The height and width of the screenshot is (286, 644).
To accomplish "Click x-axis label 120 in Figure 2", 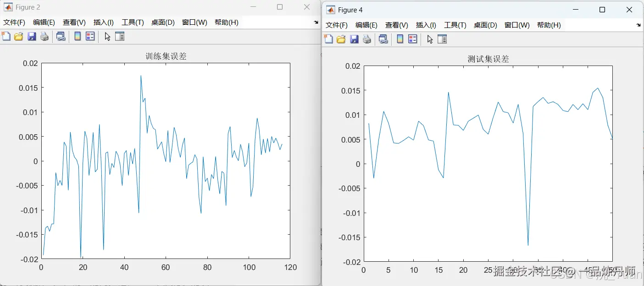I will (x=290, y=267).
